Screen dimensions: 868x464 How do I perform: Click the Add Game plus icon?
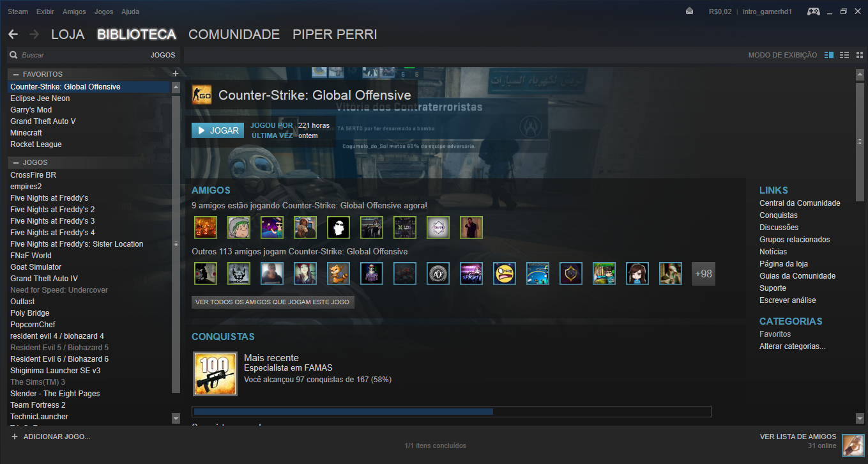(x=14, y=437)
